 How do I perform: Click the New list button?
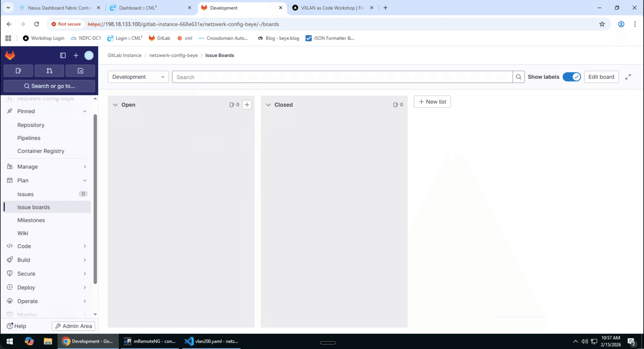(x=432, y=102)
